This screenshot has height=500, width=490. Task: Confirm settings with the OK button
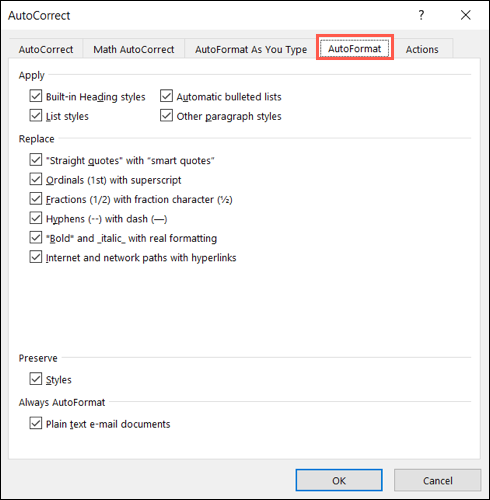coord(339,480)
